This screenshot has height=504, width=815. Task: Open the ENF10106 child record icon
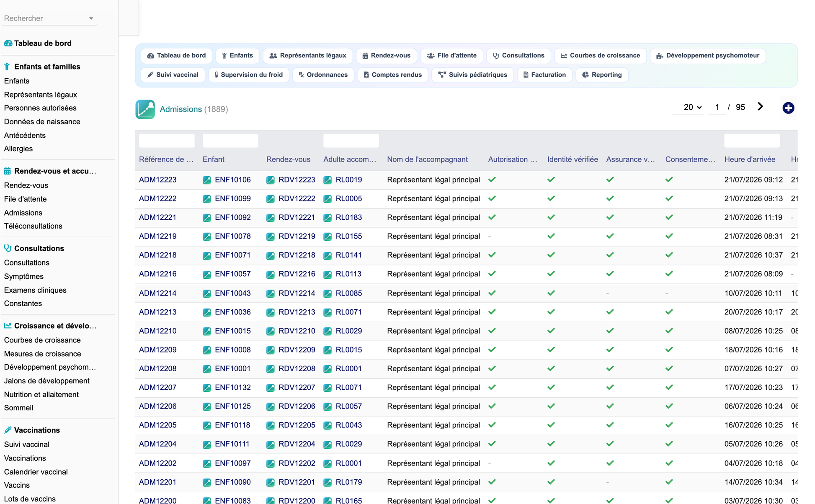(207, 180)
